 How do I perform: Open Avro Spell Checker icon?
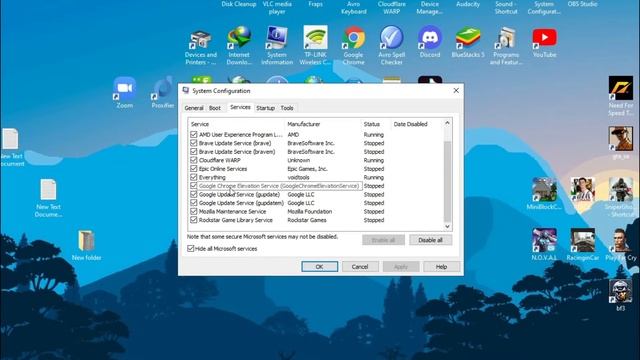(391, 46)
